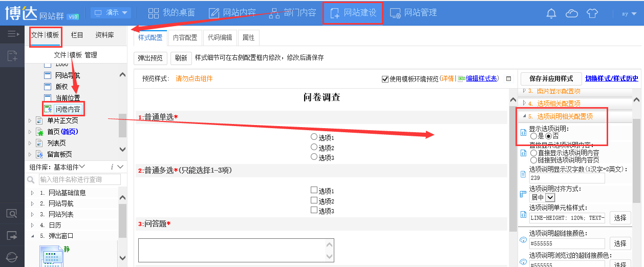
Task: Choose 直接显示选项说明内容 radio option
Action: [534, 153]
